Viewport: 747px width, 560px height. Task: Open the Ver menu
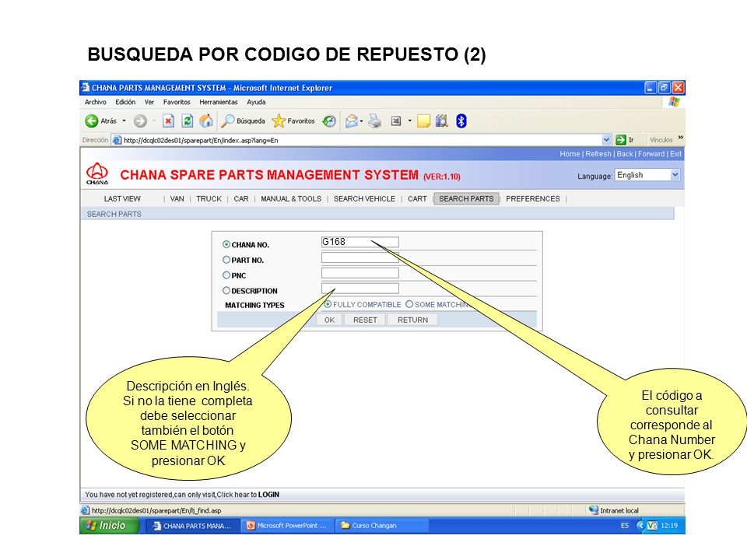pyautogui.click(x=149, y=102)
